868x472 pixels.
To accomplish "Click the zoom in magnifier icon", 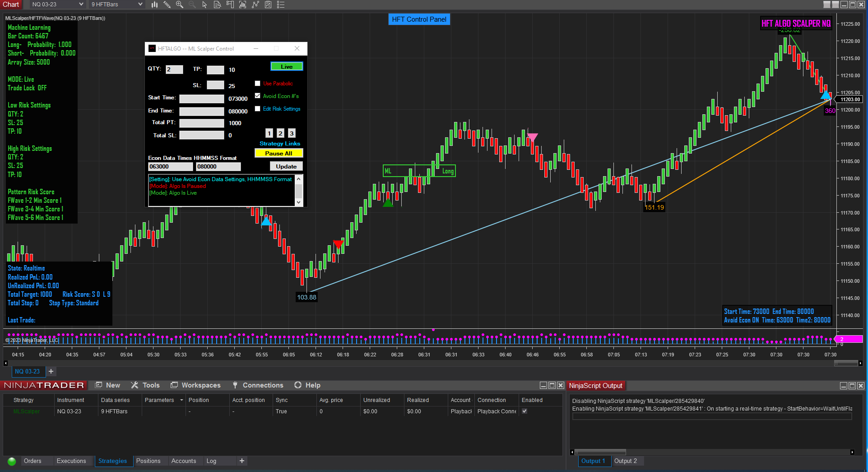I will point(180,5).
